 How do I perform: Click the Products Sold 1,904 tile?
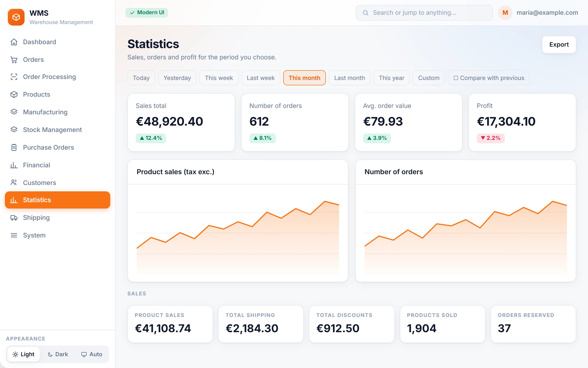tap(443, 324)
